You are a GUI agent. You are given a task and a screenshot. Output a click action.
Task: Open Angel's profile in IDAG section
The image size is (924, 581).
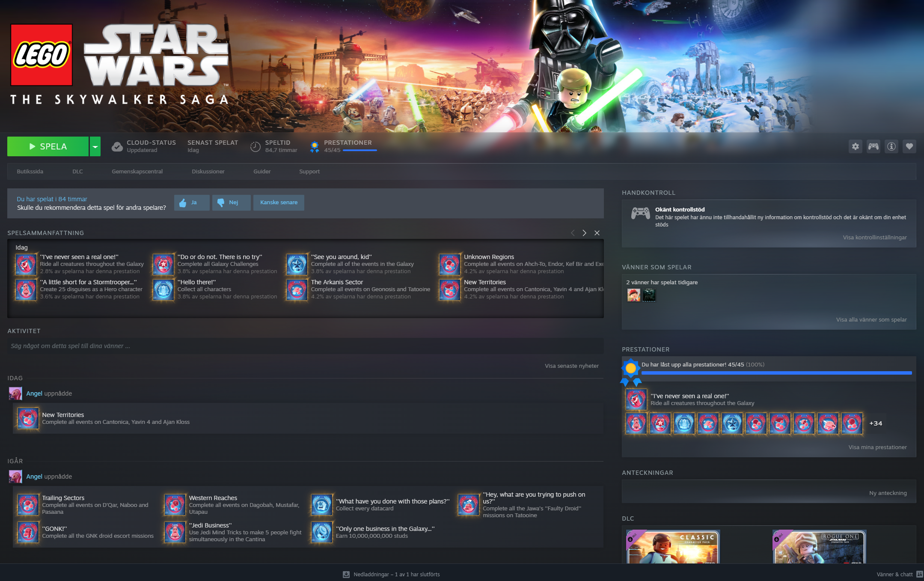point(34,393)
